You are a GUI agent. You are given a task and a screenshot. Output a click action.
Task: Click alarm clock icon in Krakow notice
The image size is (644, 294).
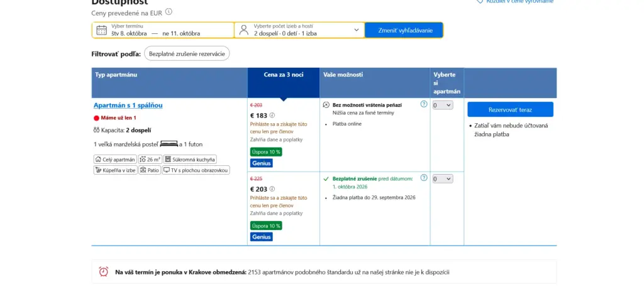pos(104,271)
